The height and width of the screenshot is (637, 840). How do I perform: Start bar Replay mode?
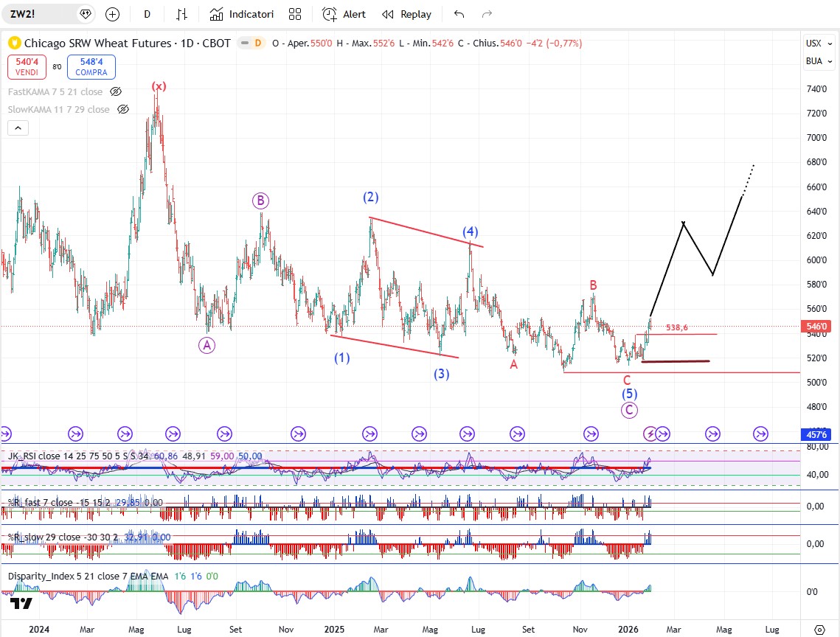point(406,14)
